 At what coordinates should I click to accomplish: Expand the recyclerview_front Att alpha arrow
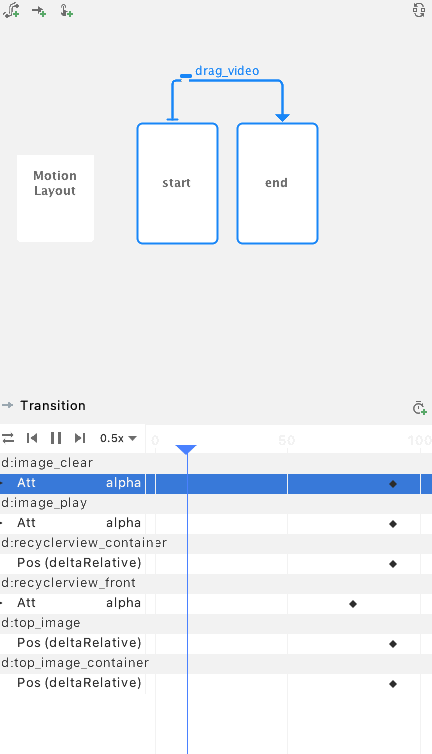2,603
